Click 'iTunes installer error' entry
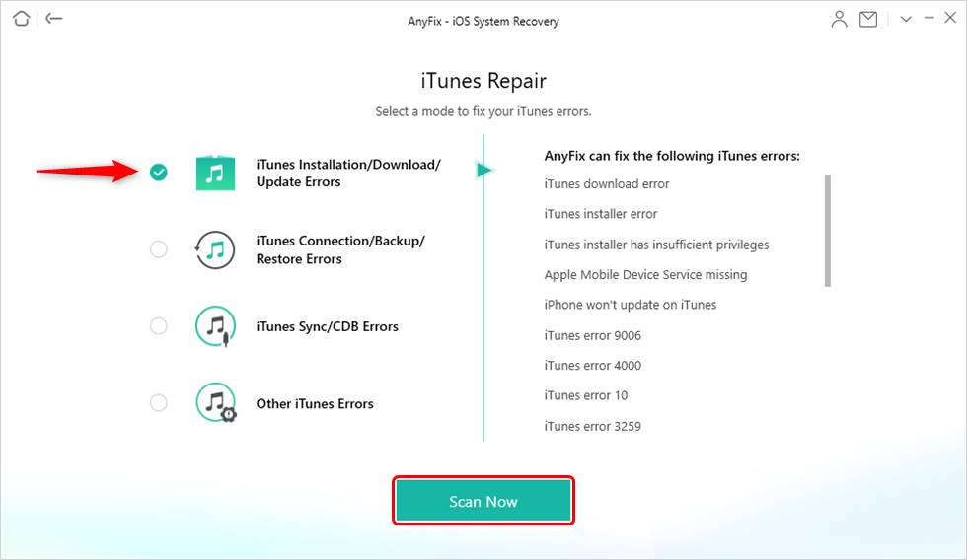Viewport: 967px width, 560px height. (601, 214)
